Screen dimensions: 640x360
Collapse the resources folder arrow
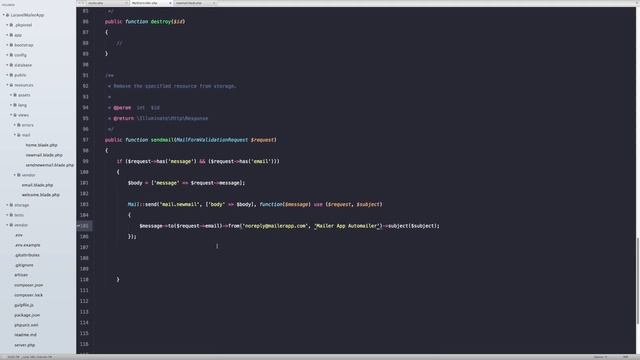(x=7, y=85)
